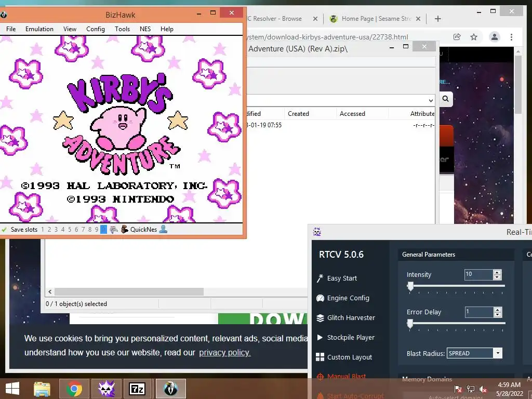Click the website search magnifier icon
The image size is (532, 399).
[445, 99]
